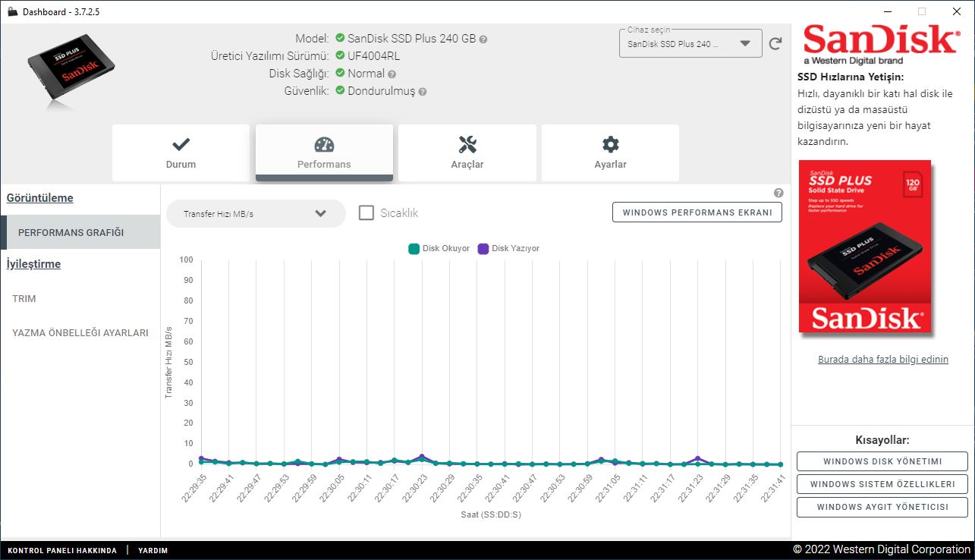Go to the Ayarlar tab
Screen dimensions: 975x560
610,153
